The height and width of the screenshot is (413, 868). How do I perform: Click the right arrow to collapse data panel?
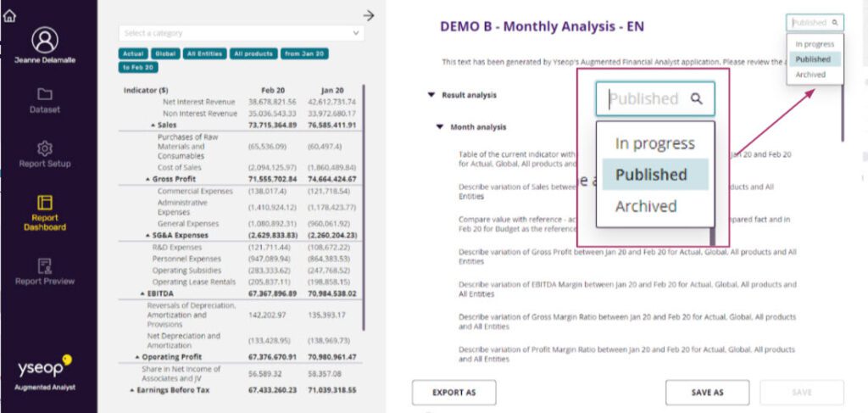[x=369, y=15]
